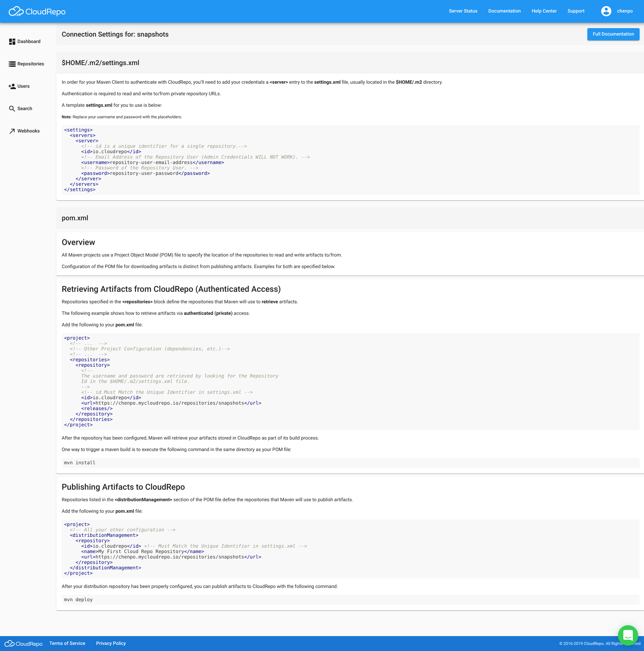Open the Support link
Image resolution: width=644 pixels, height=651 pixels.
576,11
